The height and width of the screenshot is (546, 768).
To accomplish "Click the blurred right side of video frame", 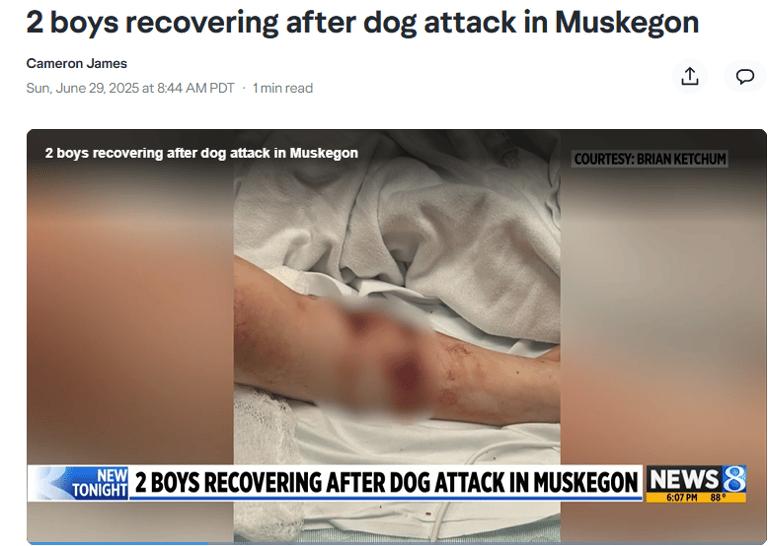I will tap(664, 313).
